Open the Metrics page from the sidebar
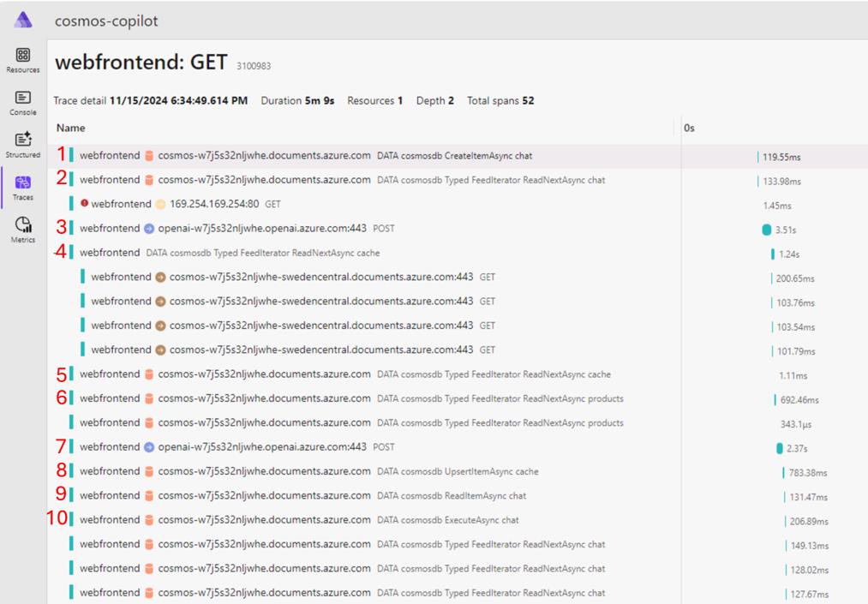Viewport: 868px width, 604px height. coord(23,230)
